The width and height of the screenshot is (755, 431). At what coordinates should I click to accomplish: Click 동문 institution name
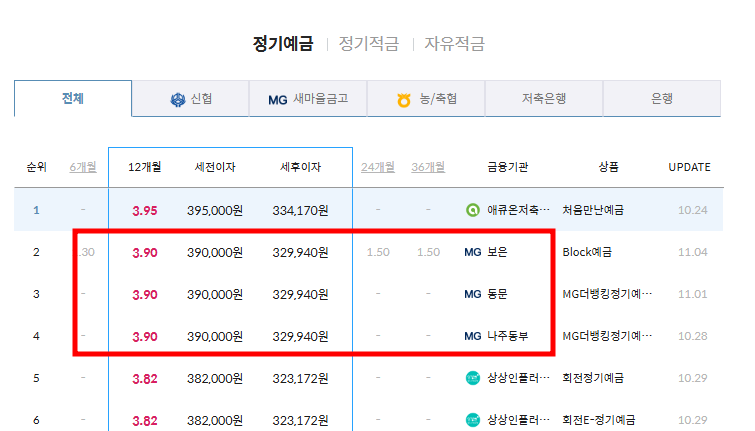click(x=497, y=294)
